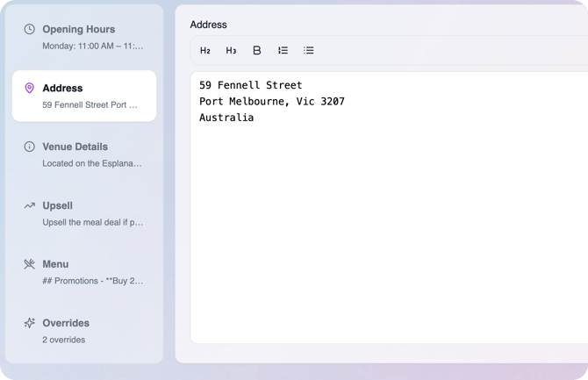This screenshot has height=380, width=588.
Task: Insert a bulleted list
Action: 309,50
